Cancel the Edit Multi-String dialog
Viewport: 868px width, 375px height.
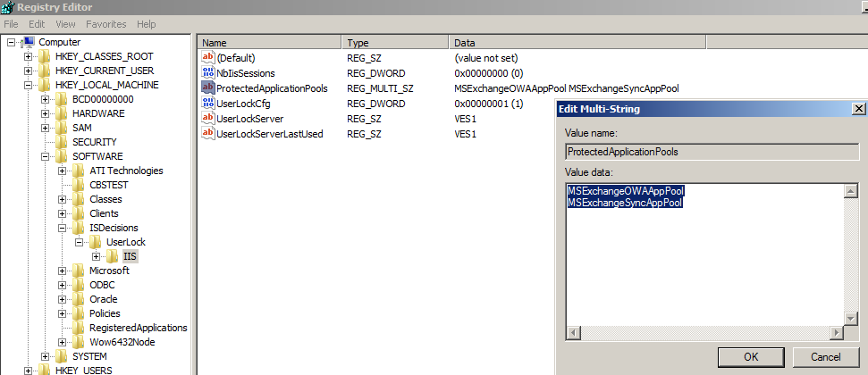tap(826, 357)
